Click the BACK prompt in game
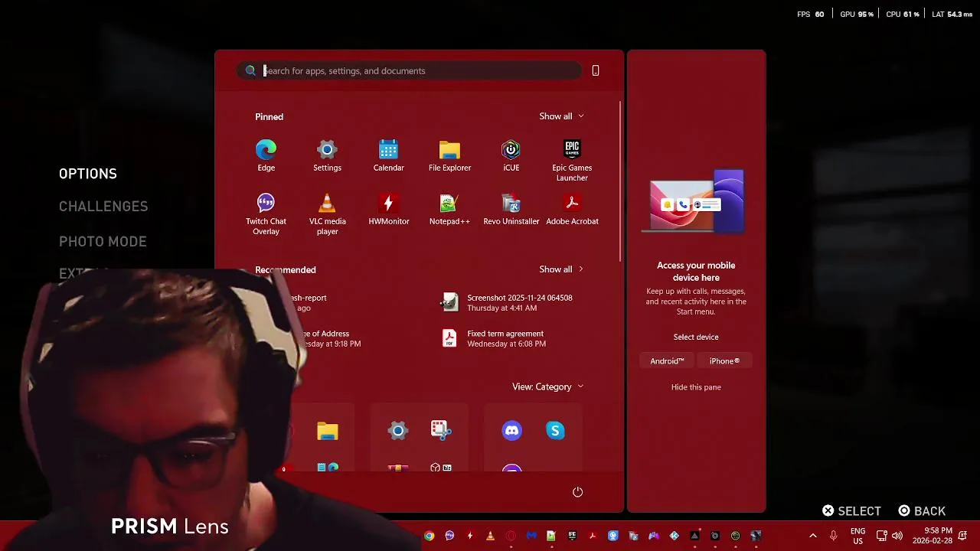This screenshot has width=980, height=551. [x=922, y=511]
